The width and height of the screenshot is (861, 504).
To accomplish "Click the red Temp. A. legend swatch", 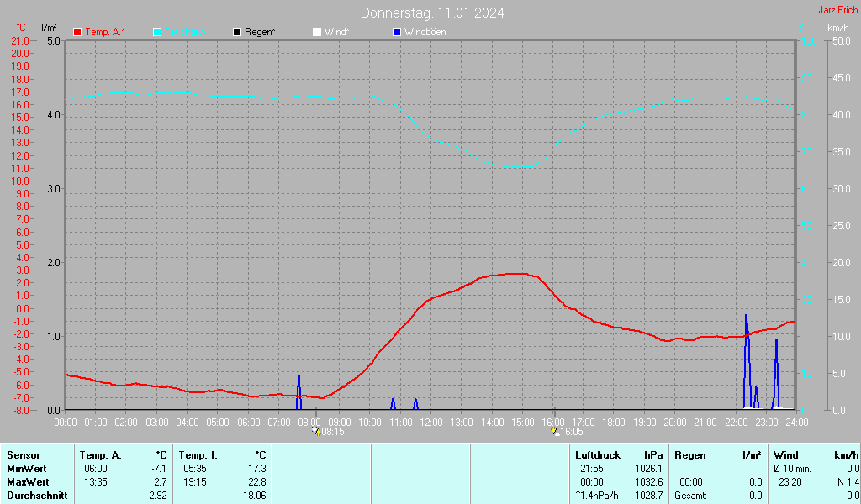I will pos(77,33).
